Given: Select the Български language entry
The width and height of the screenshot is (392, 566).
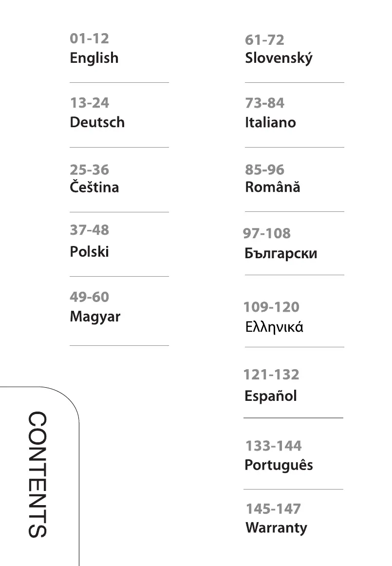Looking at the screenshot, I should (281, 253).
